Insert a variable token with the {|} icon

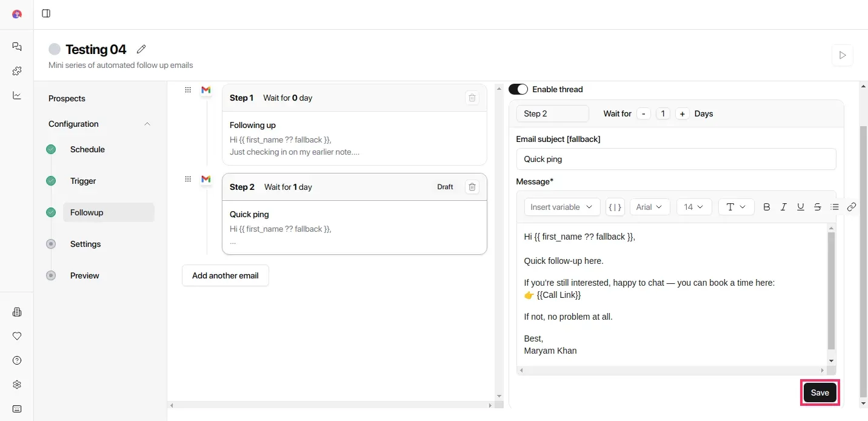pos(615,207)
